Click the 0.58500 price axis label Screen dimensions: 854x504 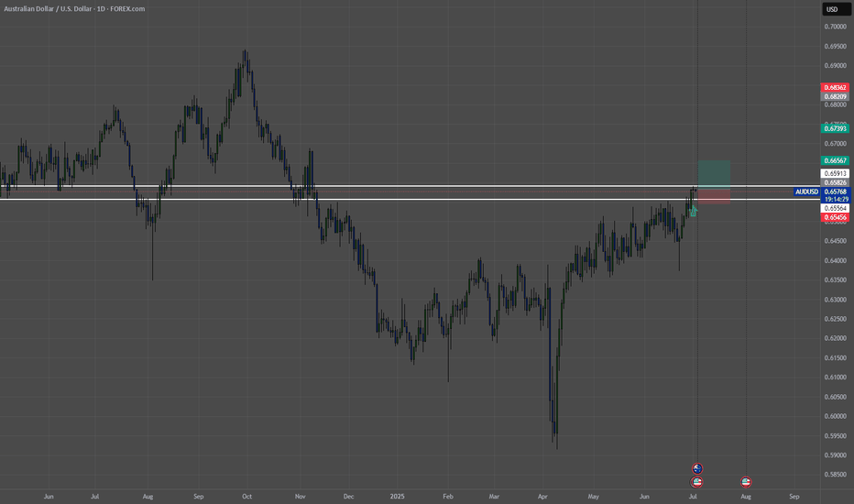[835, 475]
